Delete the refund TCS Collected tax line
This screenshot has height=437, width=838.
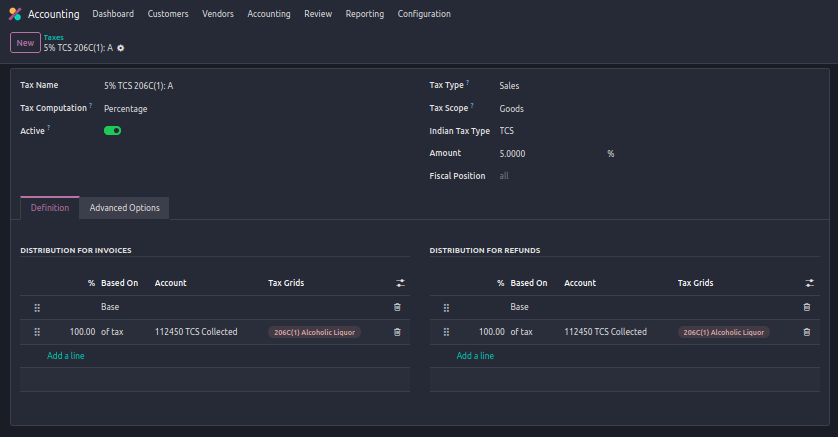[807, 332]
